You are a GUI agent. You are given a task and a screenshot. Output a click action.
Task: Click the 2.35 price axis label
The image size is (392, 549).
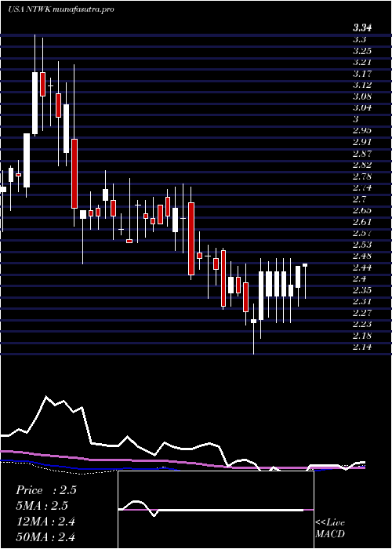tap(362, 290)
